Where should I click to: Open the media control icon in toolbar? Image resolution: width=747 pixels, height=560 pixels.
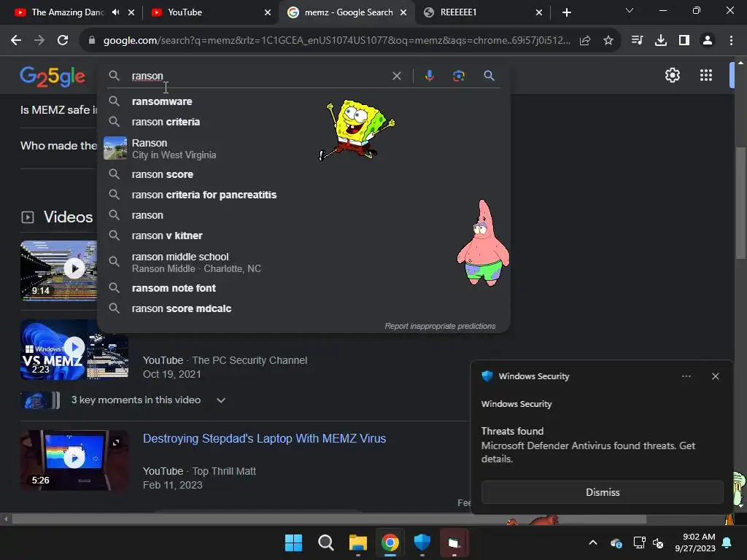[x=637, y=41]
